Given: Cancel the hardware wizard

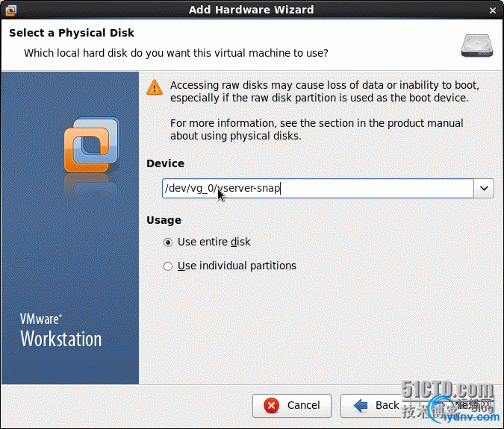Looking at the screenshot, I should pyautogui.click(x=292, y=406).
